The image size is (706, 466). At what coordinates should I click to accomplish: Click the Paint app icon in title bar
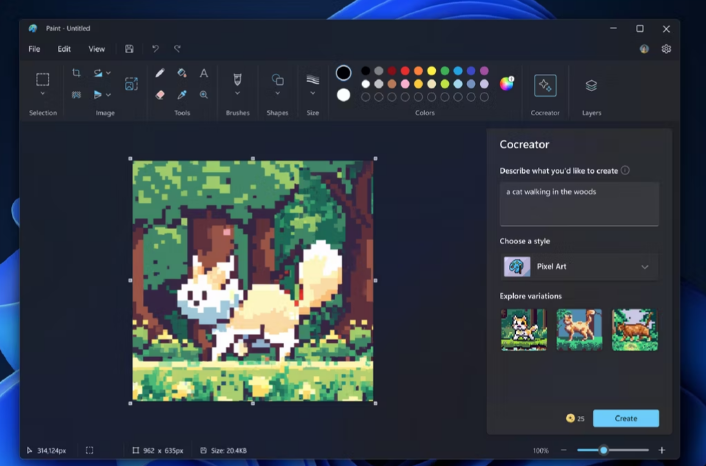click(x=33, y=28)
